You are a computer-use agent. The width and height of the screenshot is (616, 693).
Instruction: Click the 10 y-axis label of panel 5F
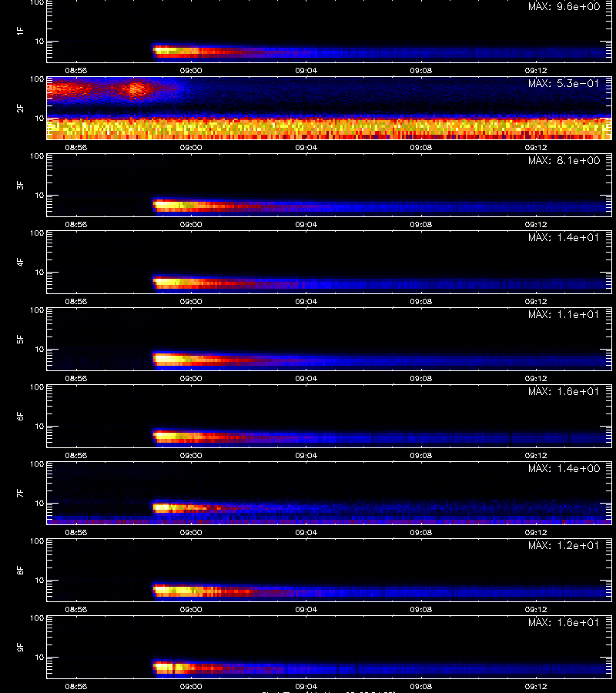[x=40, y=349]
